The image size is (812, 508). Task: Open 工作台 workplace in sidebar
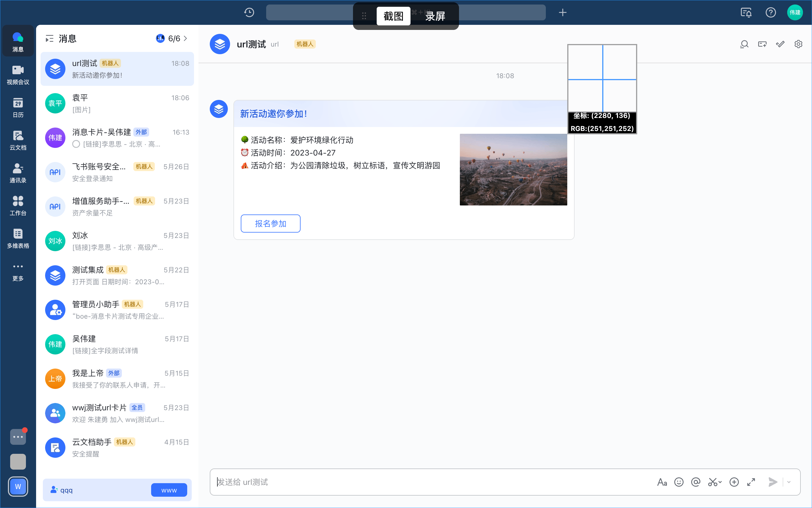(x=18, y=206)
